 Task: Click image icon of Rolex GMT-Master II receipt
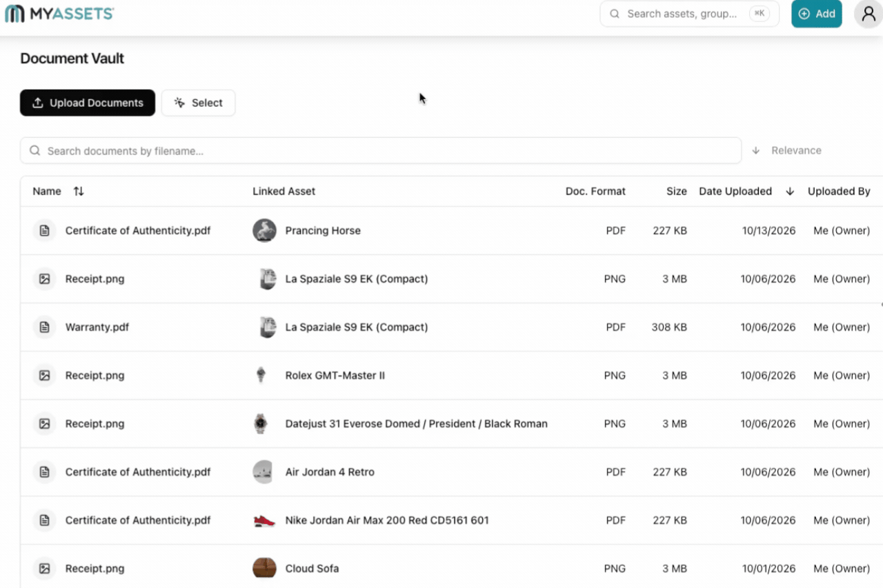click(x=44, y=376)
